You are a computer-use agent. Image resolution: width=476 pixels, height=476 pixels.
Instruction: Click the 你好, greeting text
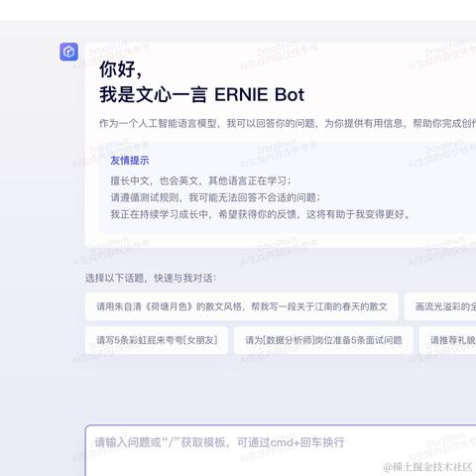click(121, 69)
